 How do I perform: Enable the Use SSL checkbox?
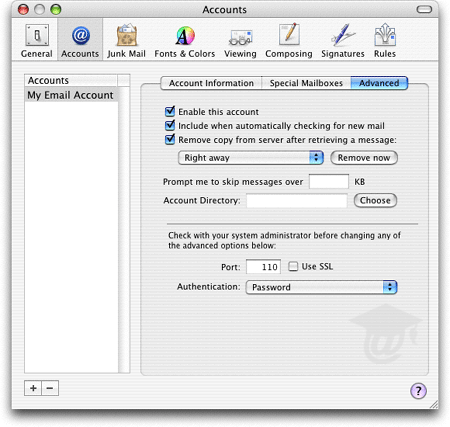point(293,266)
